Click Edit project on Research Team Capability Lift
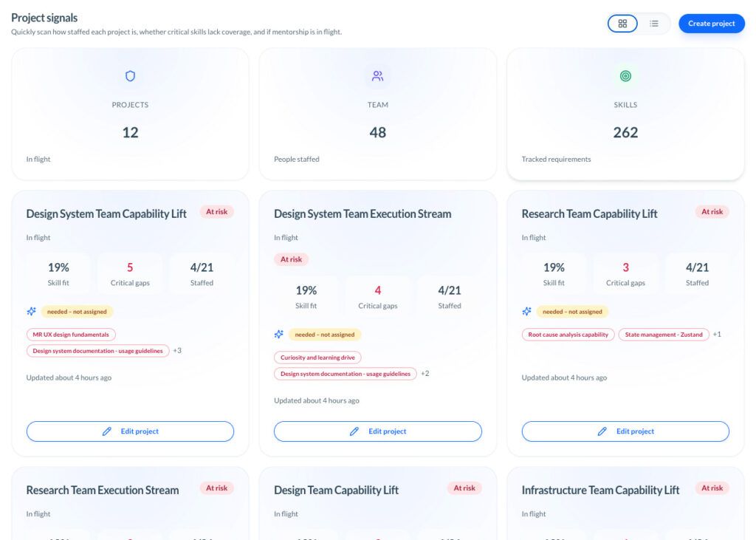The width and height of the screenshot is (756, 540). [625, 431]
